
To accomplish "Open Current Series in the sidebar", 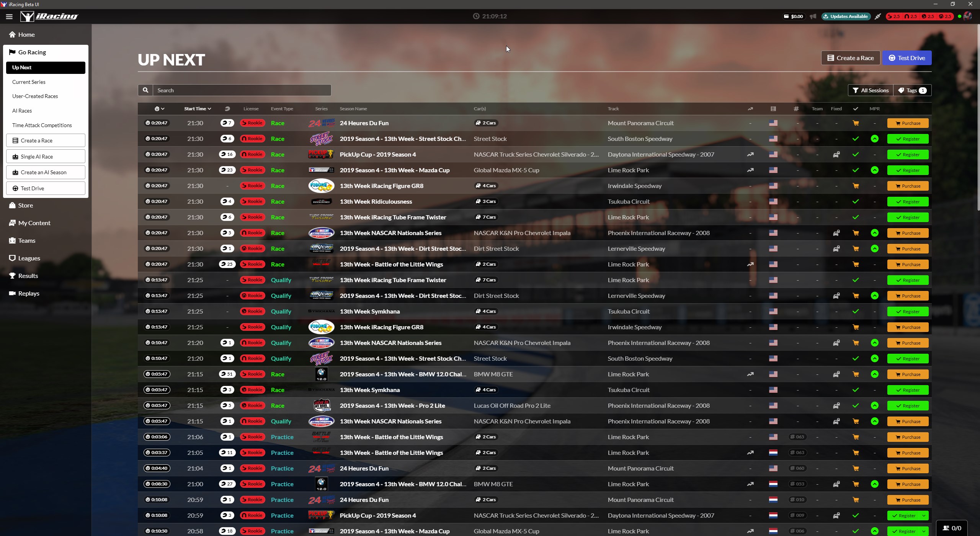I will click(29, 82).
